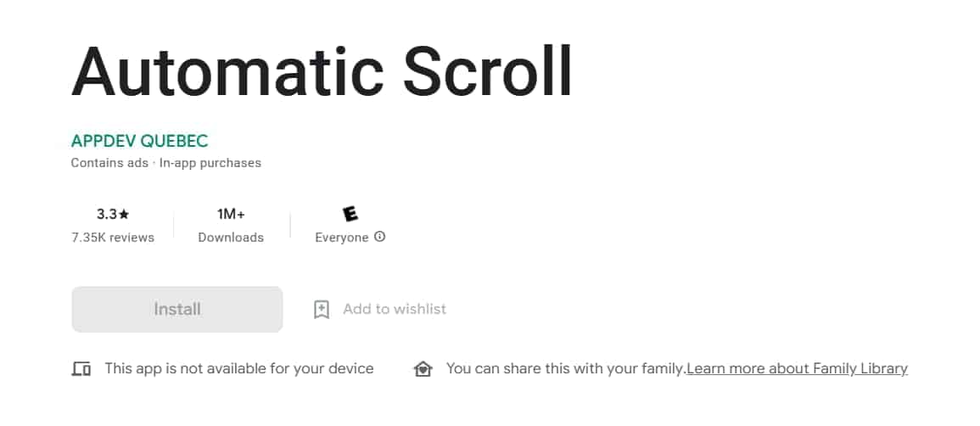Click the family home icon
Image resolution: width=980 pixels, height=426 pixels.
422,369
